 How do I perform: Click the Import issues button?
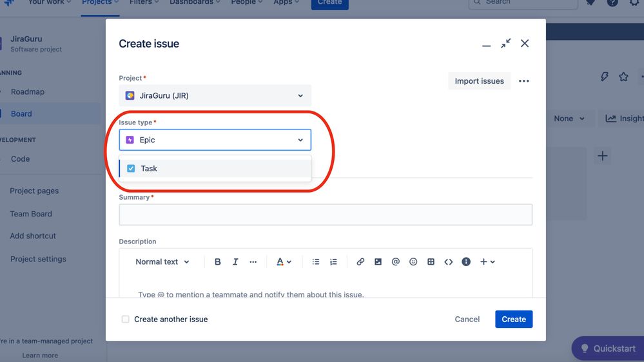point(480,81)
